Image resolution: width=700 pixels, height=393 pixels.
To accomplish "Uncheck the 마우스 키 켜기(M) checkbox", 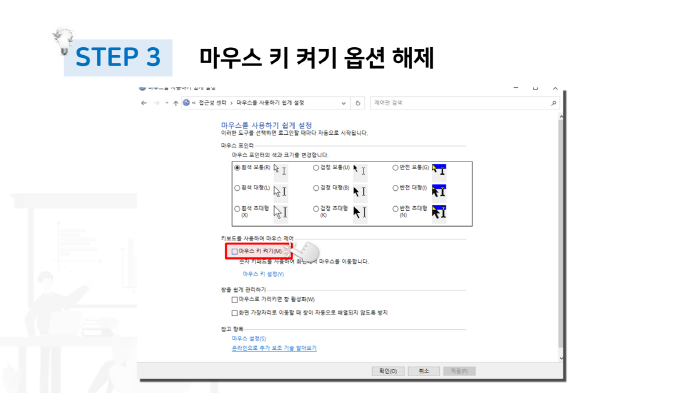I will point(235,251).
